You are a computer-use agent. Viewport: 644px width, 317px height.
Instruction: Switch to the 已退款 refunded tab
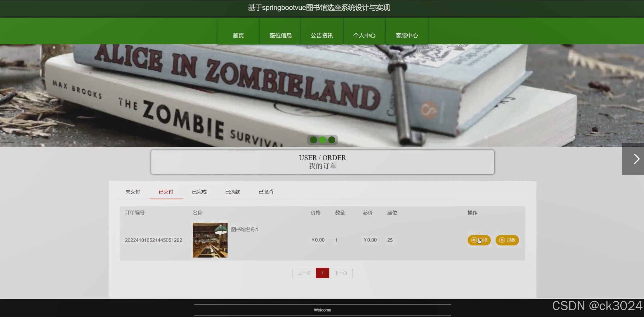tap(233, 192)
